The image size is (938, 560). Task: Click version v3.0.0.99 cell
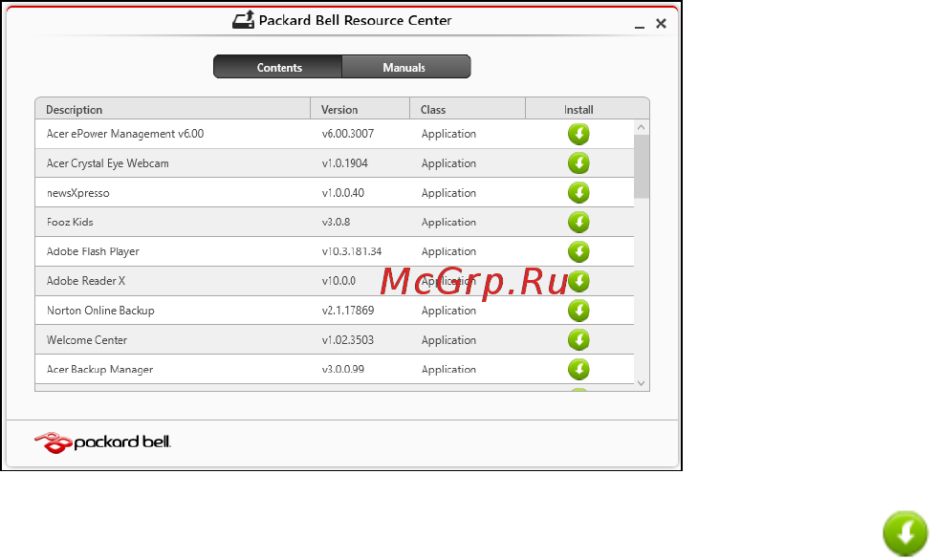click(342, 369)
